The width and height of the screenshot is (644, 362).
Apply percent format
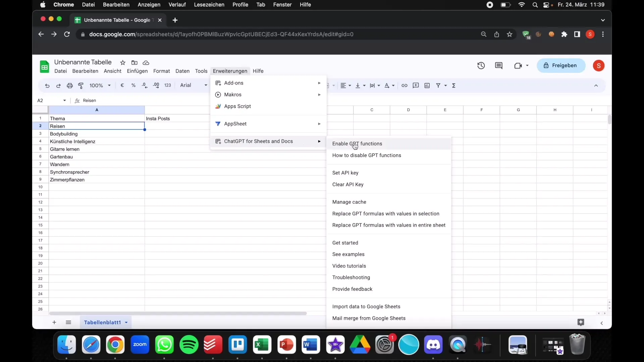click(x=133, y=85)
